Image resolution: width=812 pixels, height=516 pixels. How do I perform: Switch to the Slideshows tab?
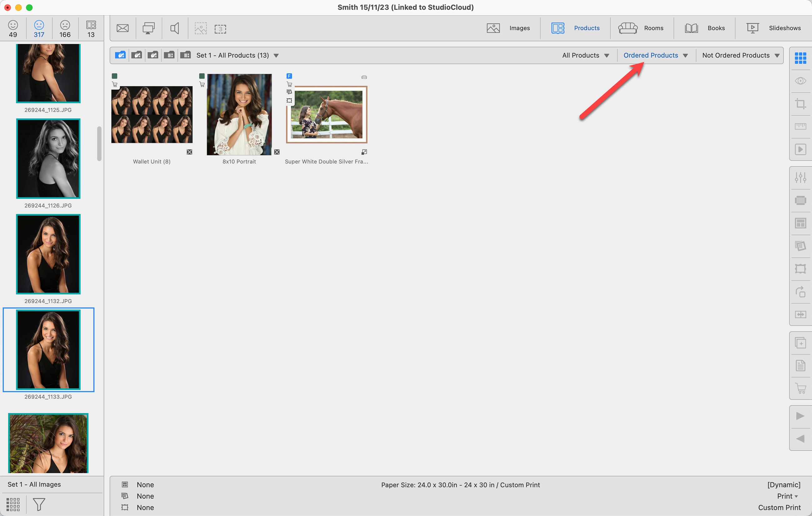pos(773,28)
